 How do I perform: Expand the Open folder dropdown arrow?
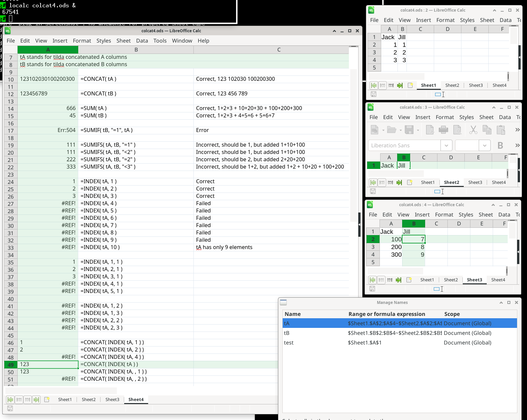pos(400,130)
